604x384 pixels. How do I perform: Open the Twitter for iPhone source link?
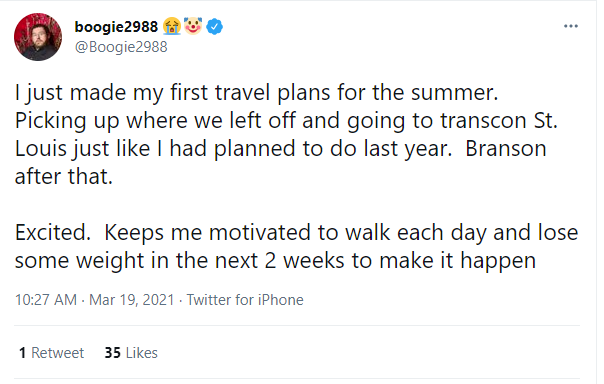click(x=245, y=300)
